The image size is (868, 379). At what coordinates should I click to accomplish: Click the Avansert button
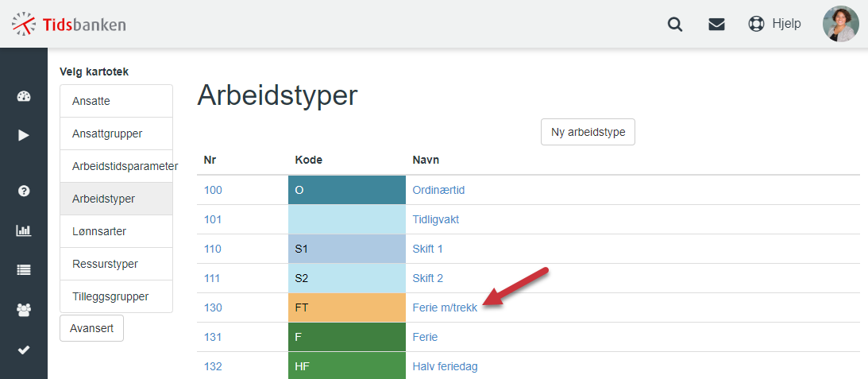pos(92,328)
